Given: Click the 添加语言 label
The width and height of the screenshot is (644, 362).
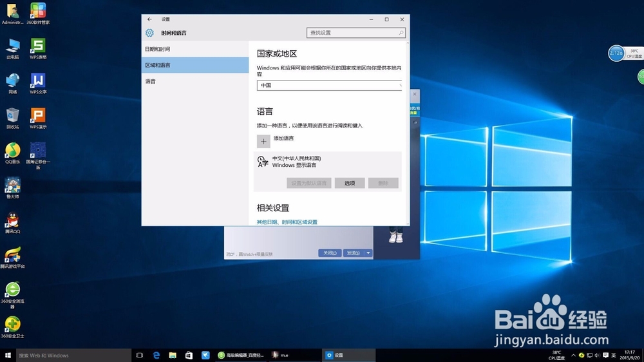Looking at the screenshot, I should (x=283, y=138).
